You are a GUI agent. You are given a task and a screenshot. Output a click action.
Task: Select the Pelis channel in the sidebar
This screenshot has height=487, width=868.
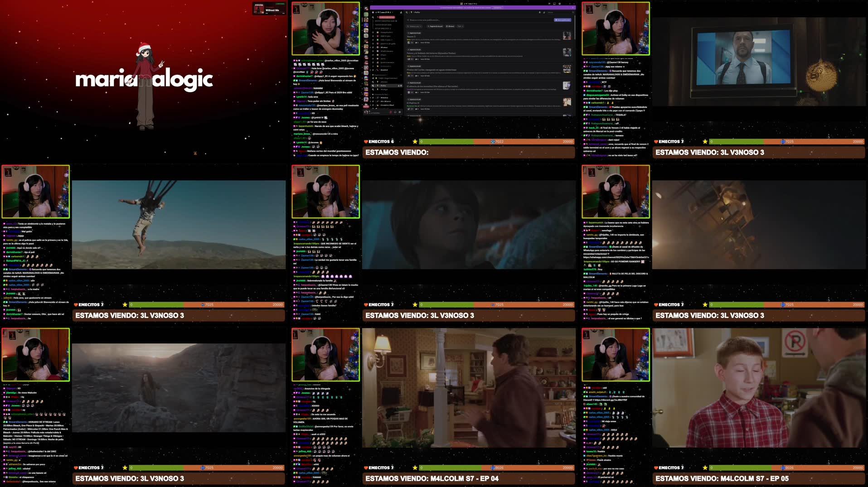383,86
